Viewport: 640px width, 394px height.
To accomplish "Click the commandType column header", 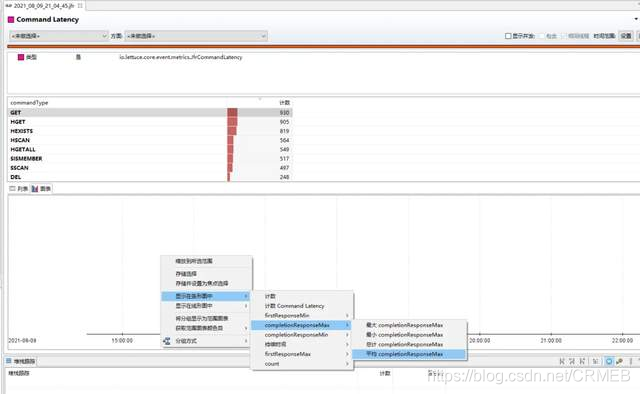I will (x=29, y=102).
